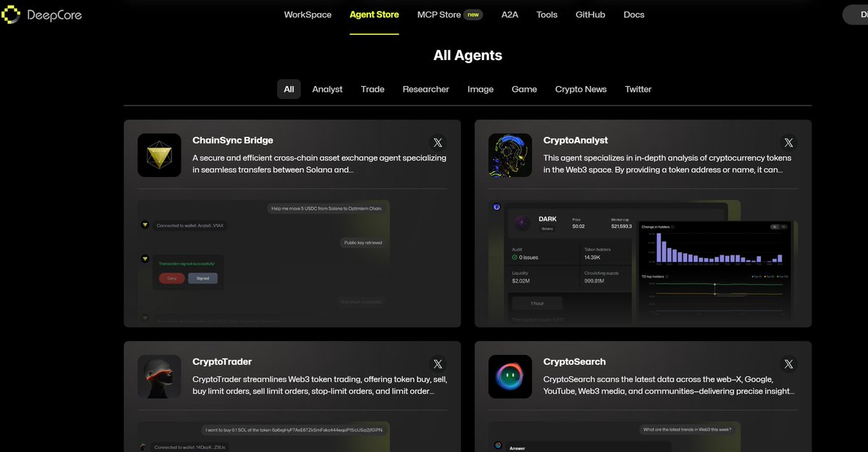Open A2A navigation item
Image resolution: width=868 pixels, height=452 pixels.
(x=510, y=14)
